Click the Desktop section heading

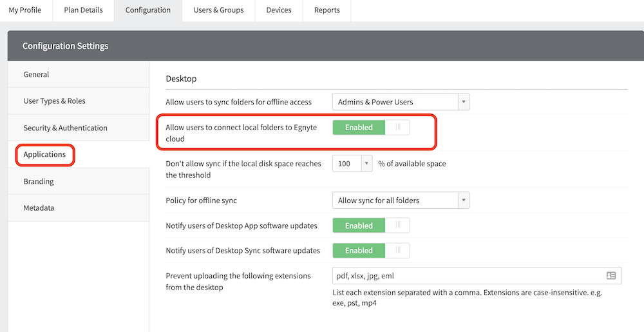[181, 79]
